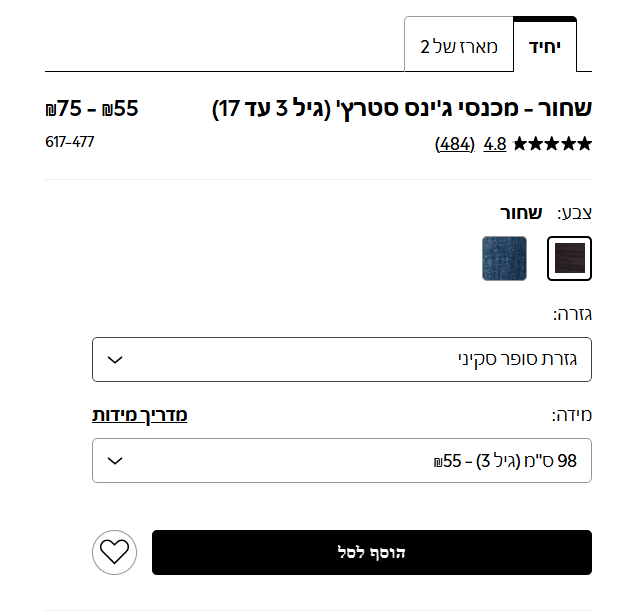The width and height of the screenshot is (644, 615).
Task: Add item to wishlist with heart icon
Action: [x=114, y=552]
